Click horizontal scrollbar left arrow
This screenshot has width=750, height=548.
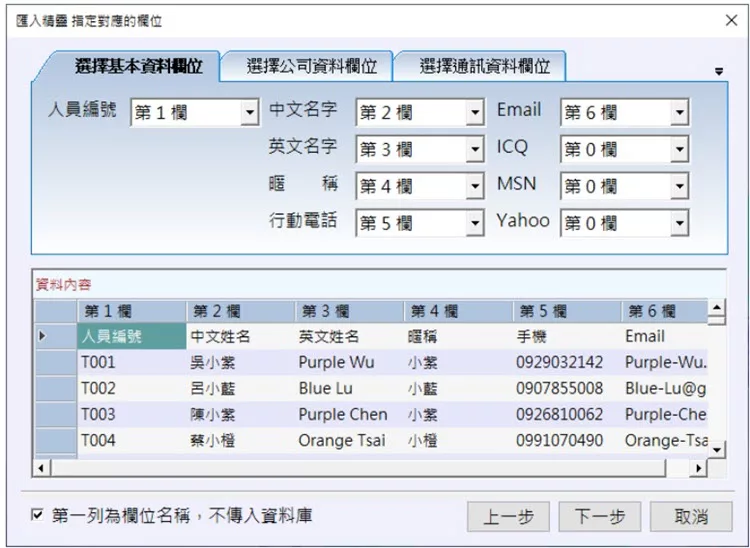(x=42, y=467)
